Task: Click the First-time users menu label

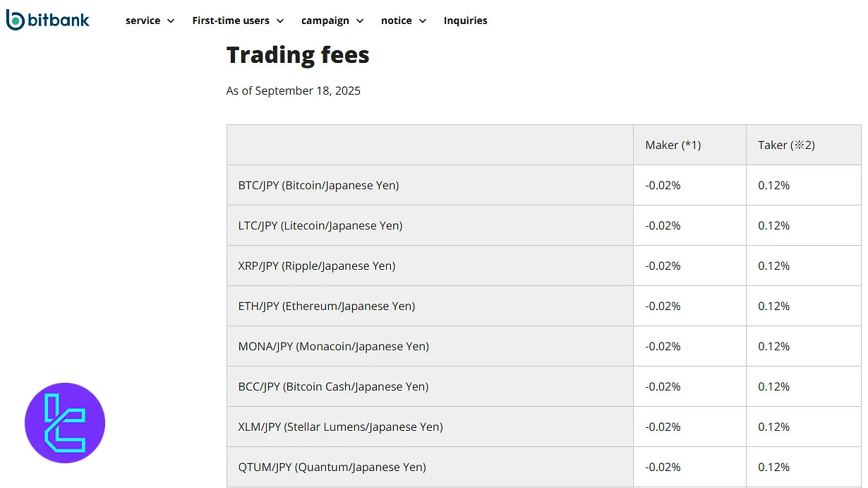Action: tap(231, 20)
